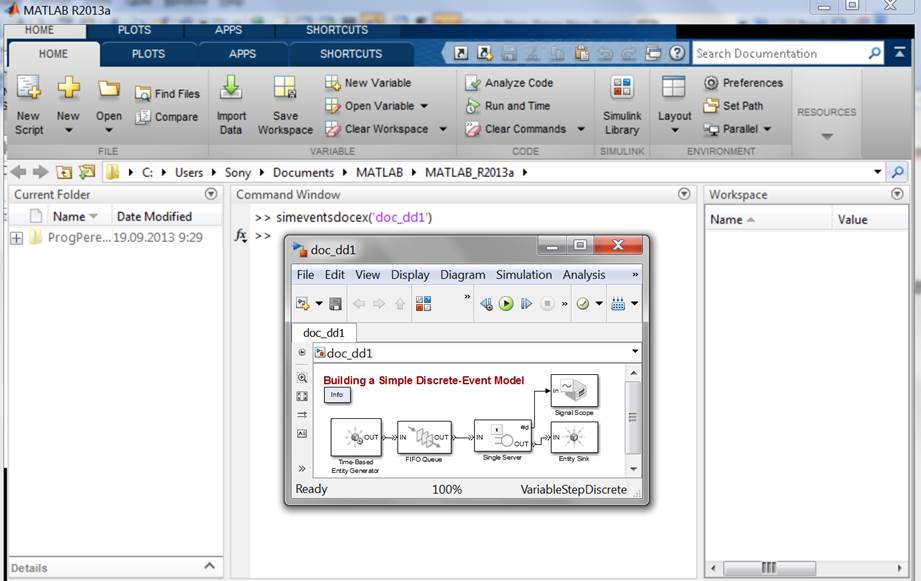Screen dimensions: 921x581
Task: Click the Documents path segment
Action: [x=303, y=173]
